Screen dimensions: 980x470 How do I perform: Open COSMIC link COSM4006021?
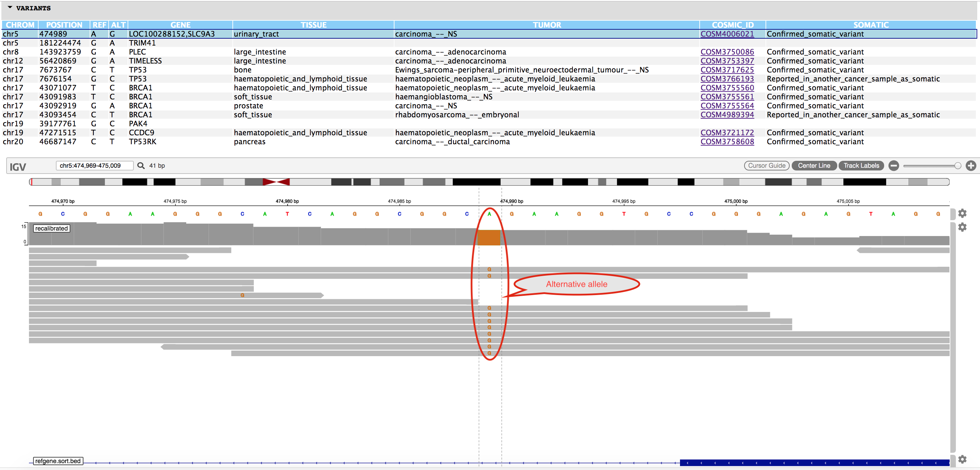[727, 34]
